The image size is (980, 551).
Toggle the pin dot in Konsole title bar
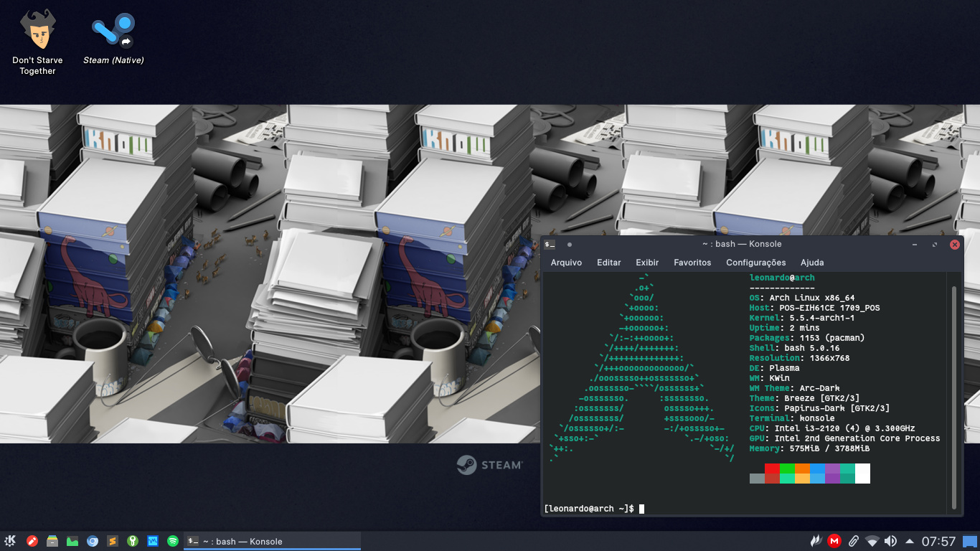tap(570, 244)
